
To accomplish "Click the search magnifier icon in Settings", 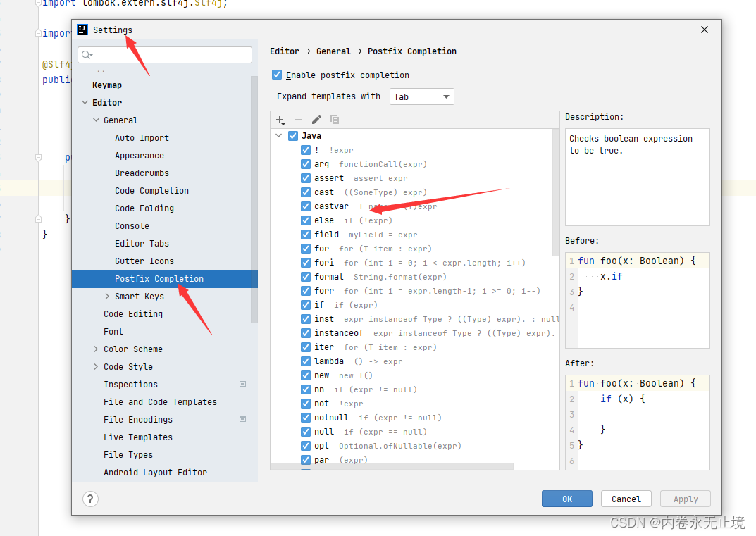I will (86, 55).
